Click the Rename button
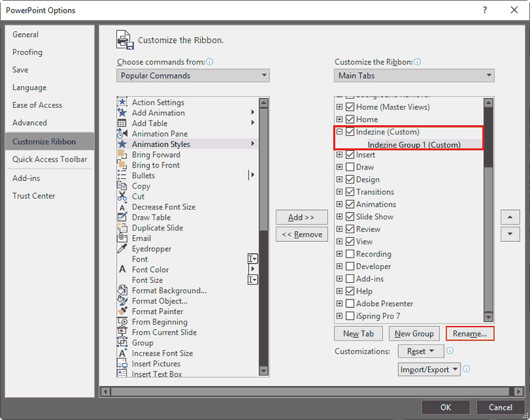The width and height of the screenshot is (530, 420). point(470,333)
